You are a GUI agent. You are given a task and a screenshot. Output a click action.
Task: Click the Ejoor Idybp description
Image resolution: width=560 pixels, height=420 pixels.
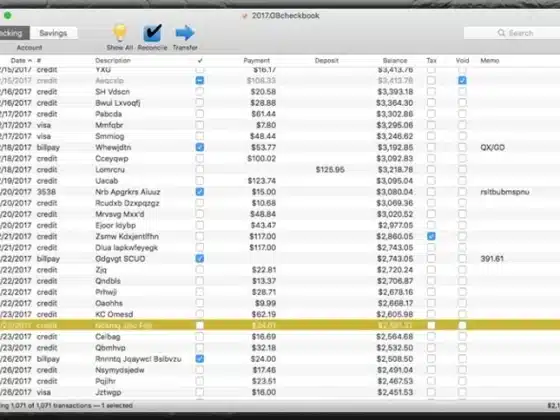115,225
